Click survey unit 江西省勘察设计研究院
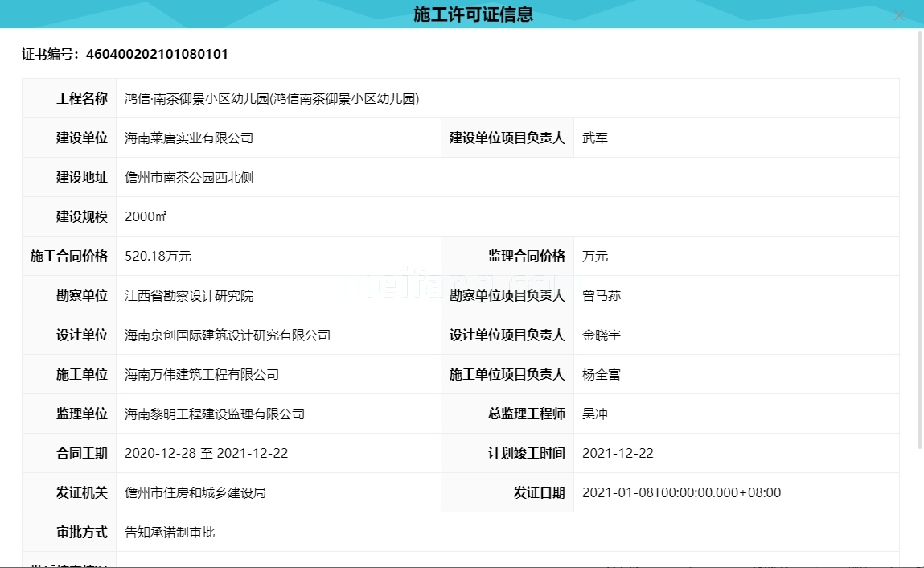Image resolution: width=924 pixels, height=568 pixels. [189, 296]
